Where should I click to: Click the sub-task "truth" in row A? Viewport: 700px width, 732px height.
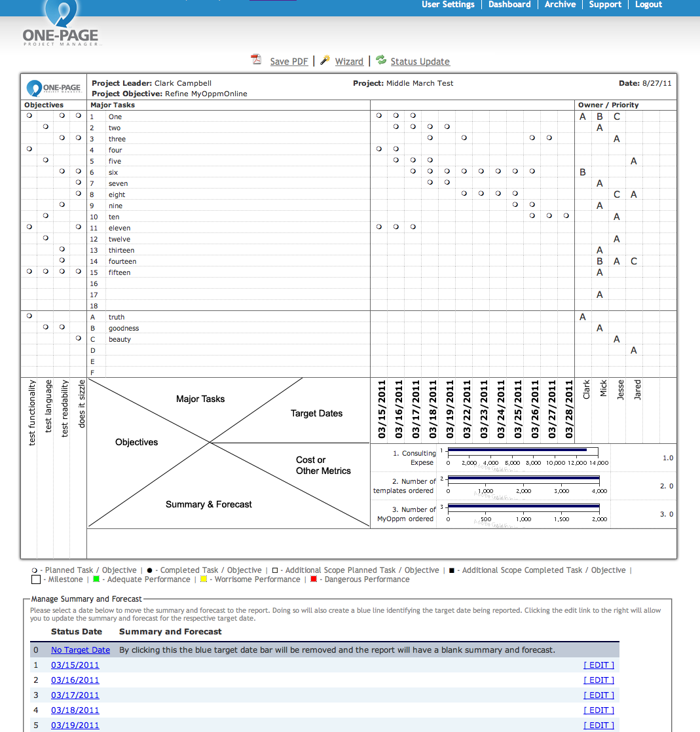tap(117, 317)
